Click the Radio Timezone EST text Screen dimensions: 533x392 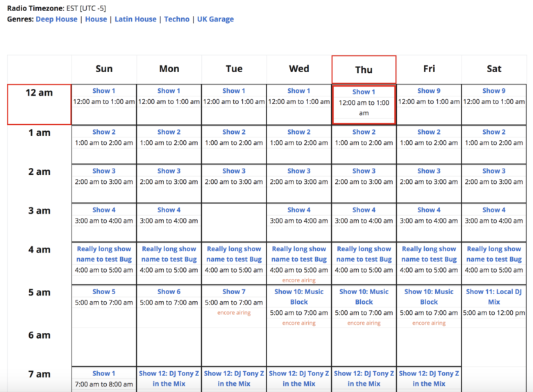click(56, 8)
